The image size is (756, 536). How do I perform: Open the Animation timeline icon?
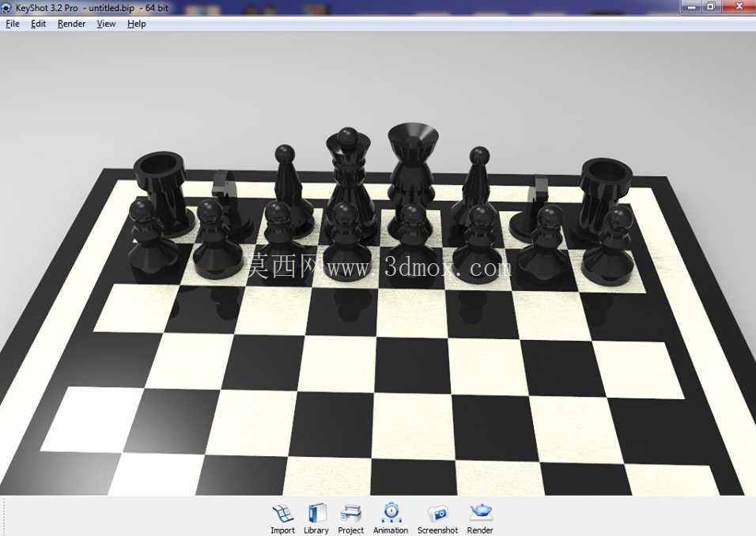point(391,513)
